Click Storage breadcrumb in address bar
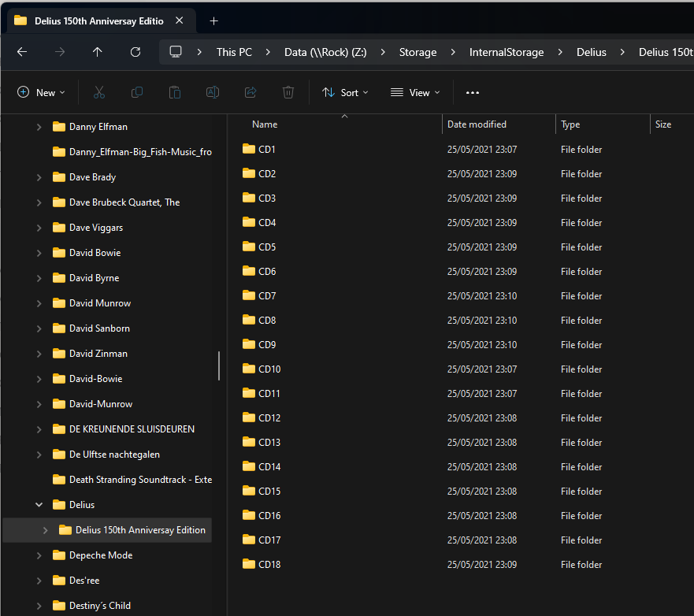 [418, 52]
